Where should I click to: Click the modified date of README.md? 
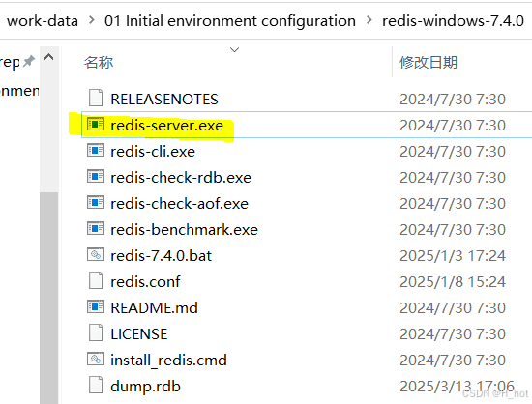tap(453, 308)
